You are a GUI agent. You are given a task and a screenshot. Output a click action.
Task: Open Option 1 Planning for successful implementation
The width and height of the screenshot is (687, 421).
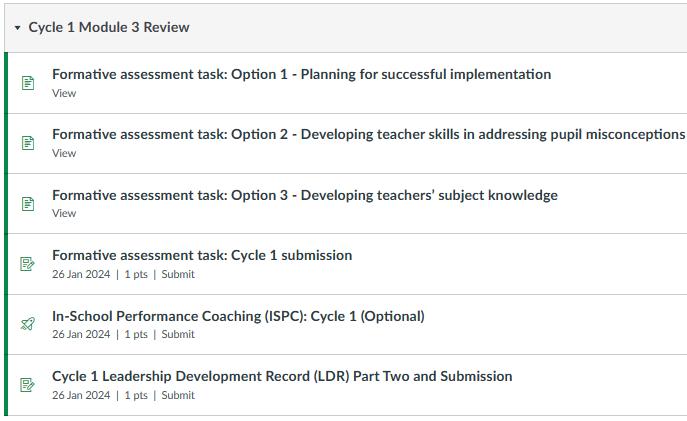coord(301,74)
